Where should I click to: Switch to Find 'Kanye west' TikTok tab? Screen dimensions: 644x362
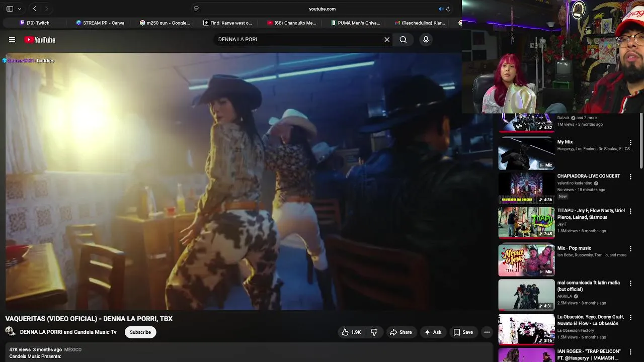pyautogui.click(x=227, y=23)
